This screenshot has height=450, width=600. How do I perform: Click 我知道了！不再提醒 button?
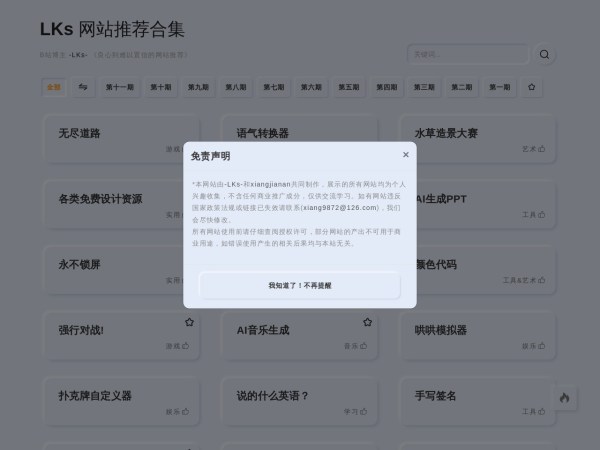pyautogui.click(x=300, y=285)
